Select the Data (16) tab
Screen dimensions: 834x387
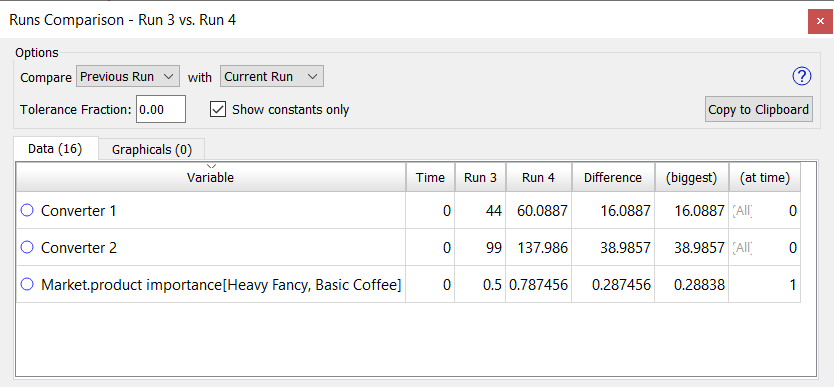[55, 149]
